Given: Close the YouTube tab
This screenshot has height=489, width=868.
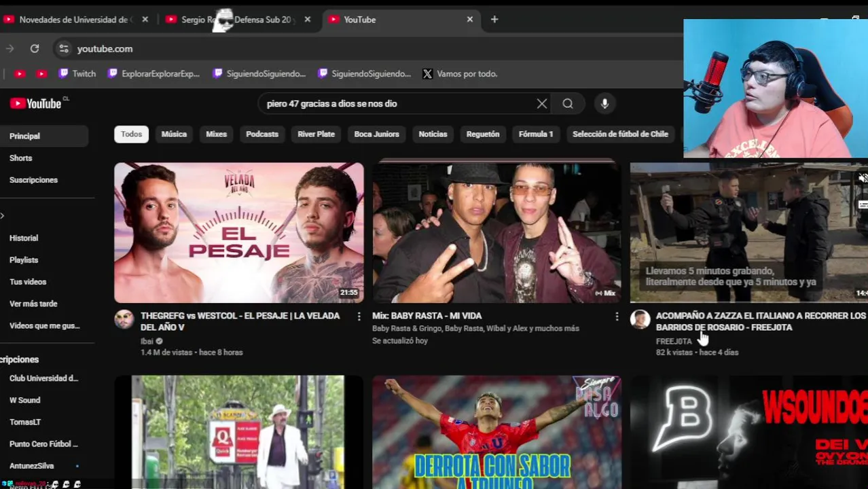Looking at the screenshot, I should (x=469, y=20).
